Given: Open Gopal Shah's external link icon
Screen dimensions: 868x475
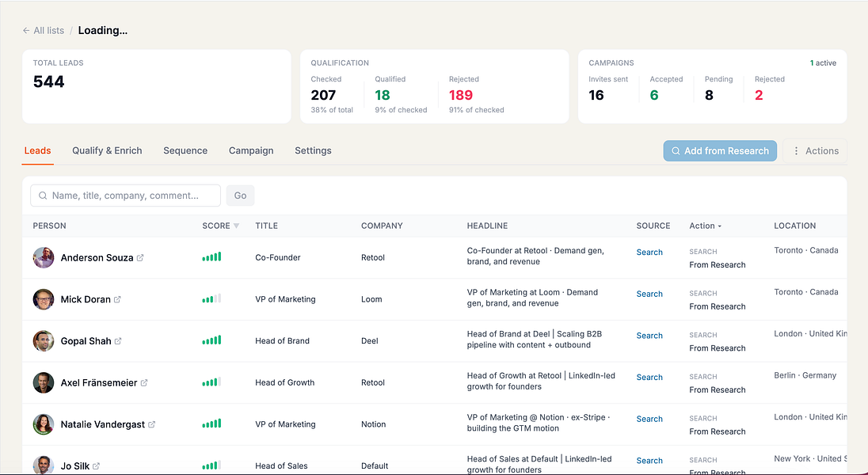Looking at the screenshot, I should (x=118, y=341).
